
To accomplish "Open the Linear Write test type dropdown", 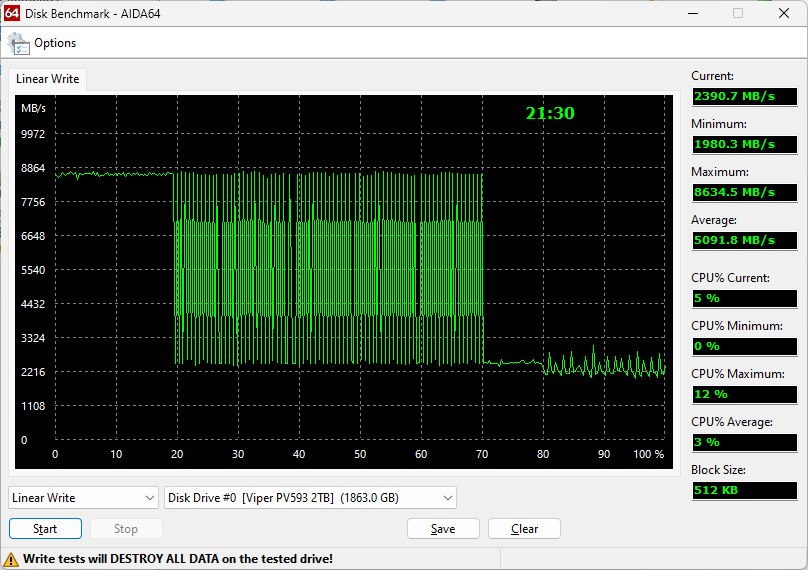I will point(83,498).
